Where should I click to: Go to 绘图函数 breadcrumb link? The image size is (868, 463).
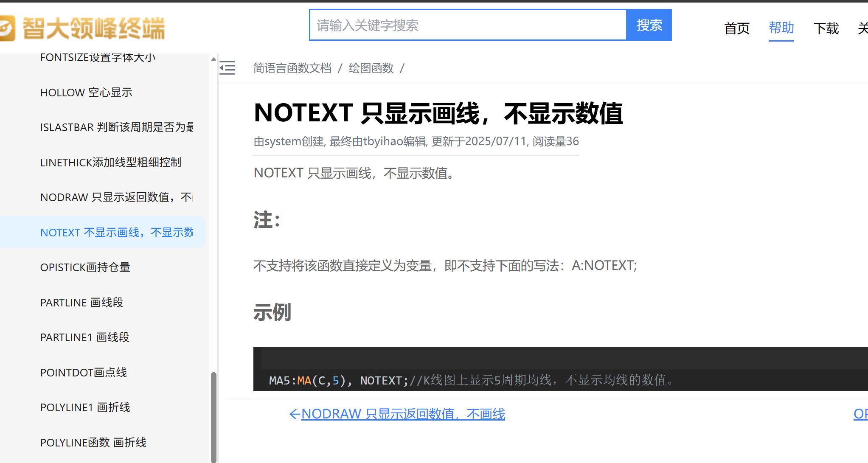[371, 68]
